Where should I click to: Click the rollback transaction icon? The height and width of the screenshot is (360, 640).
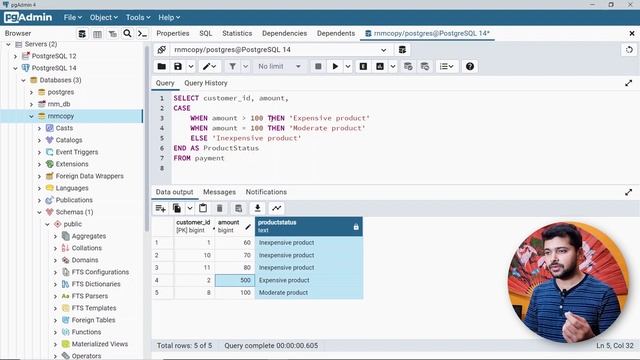[424, 66]
